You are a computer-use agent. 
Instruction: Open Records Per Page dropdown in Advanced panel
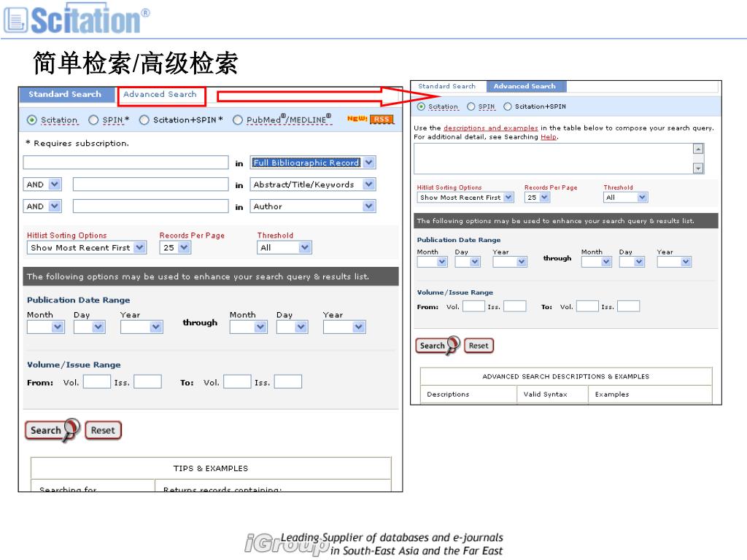538,197
